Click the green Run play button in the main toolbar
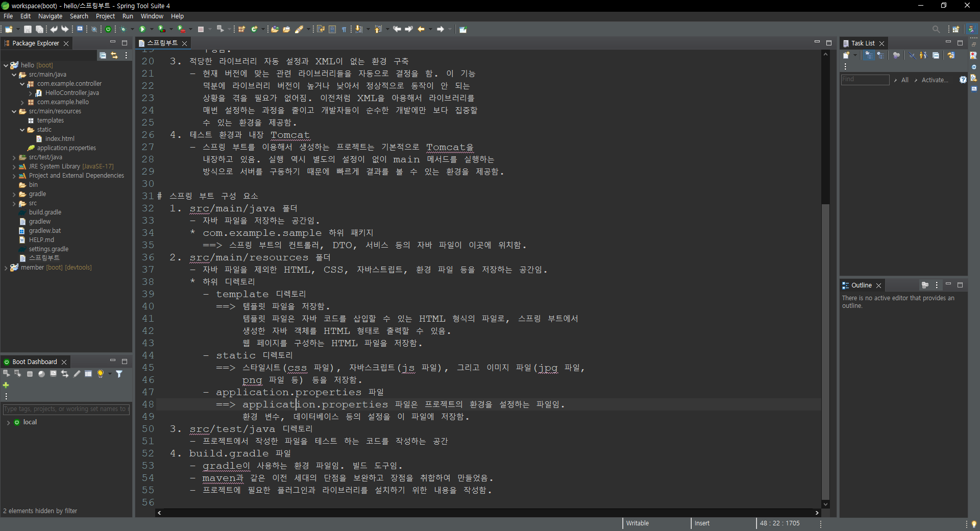The height and width of the screenshot is (531, 980). click(x=142, y=29)
